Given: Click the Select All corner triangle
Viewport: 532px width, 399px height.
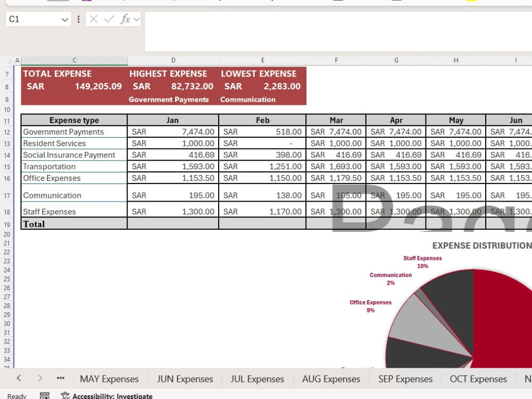Looking at the screenshot, I should click(10, 61).
